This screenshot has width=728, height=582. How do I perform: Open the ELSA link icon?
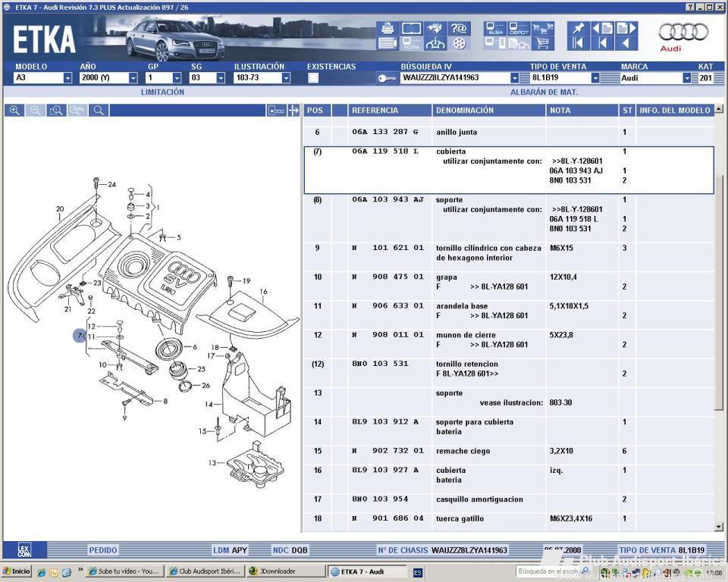click(495, 28)
